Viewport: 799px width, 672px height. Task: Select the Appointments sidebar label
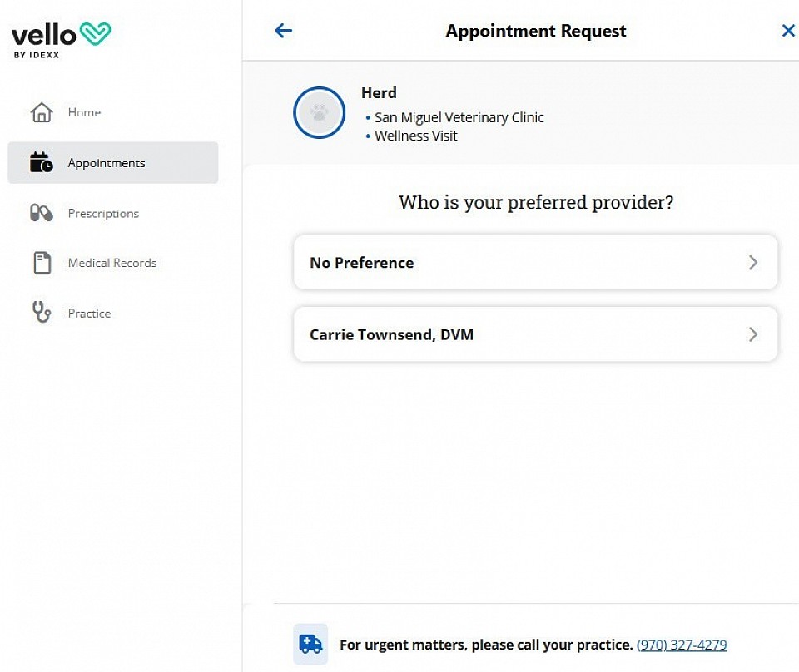coord(107,163)
